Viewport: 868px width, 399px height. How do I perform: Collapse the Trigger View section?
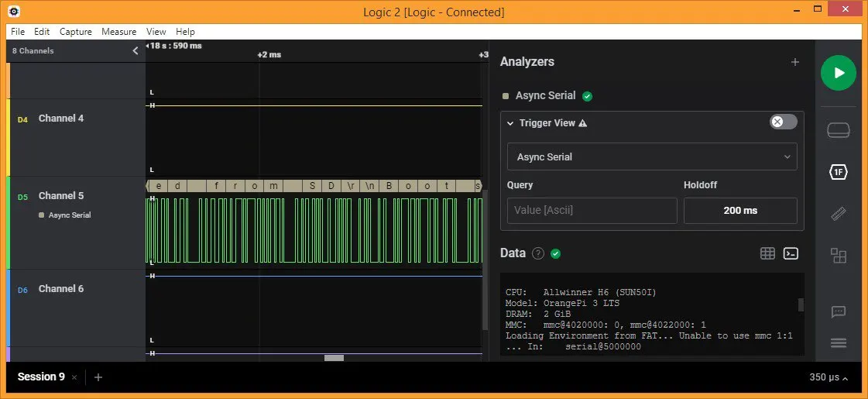coord(511,123)
